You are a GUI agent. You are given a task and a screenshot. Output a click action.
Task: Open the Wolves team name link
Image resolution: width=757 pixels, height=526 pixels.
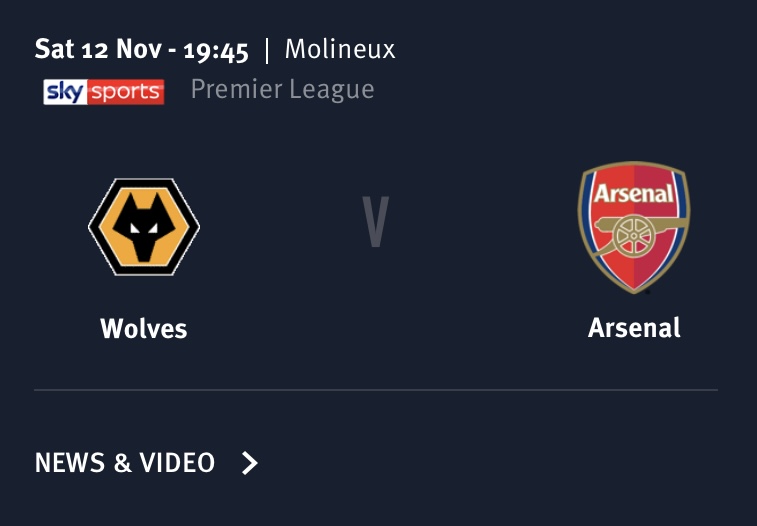pyautogui.click(x=144, y=329)
